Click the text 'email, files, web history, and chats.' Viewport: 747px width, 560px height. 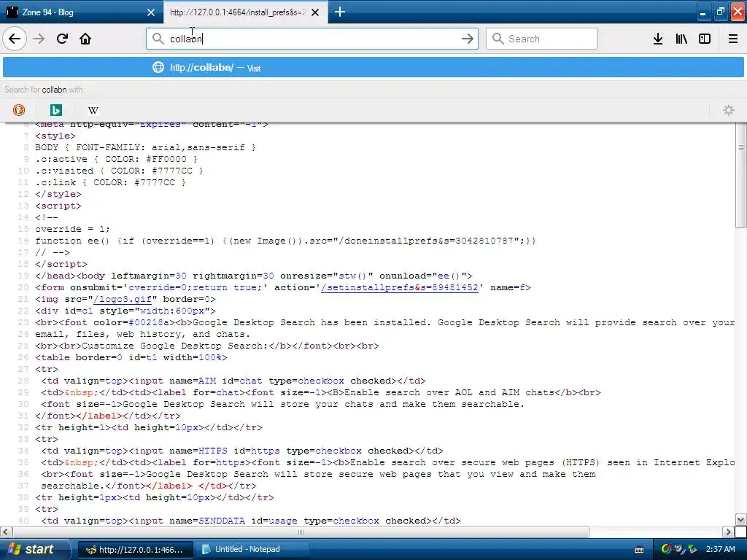tap(142, 334)
